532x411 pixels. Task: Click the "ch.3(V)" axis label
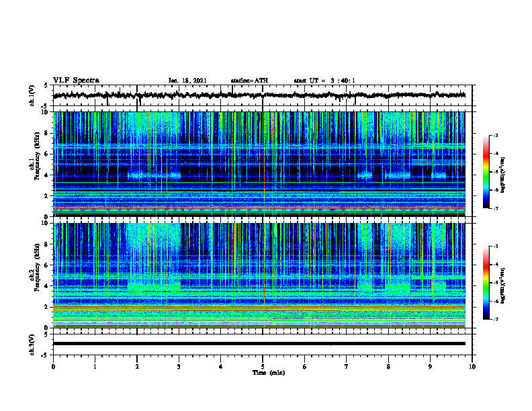pyautogui.click(x=32, y=345)
